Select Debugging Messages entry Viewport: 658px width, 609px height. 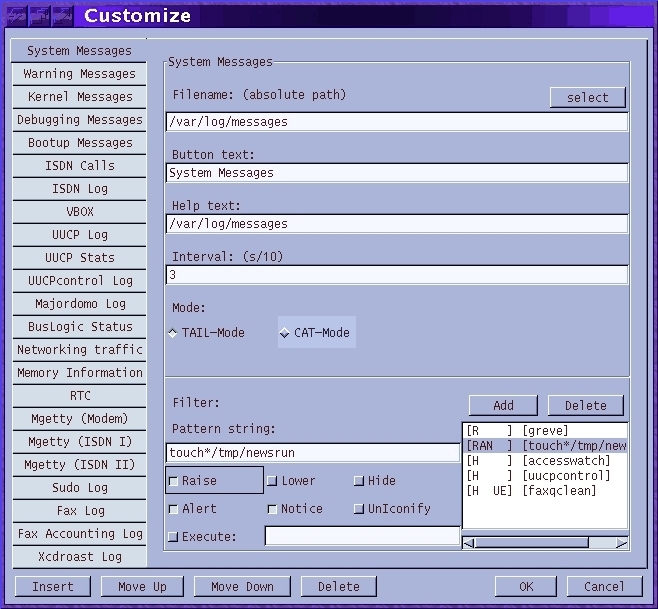(79, 120)
